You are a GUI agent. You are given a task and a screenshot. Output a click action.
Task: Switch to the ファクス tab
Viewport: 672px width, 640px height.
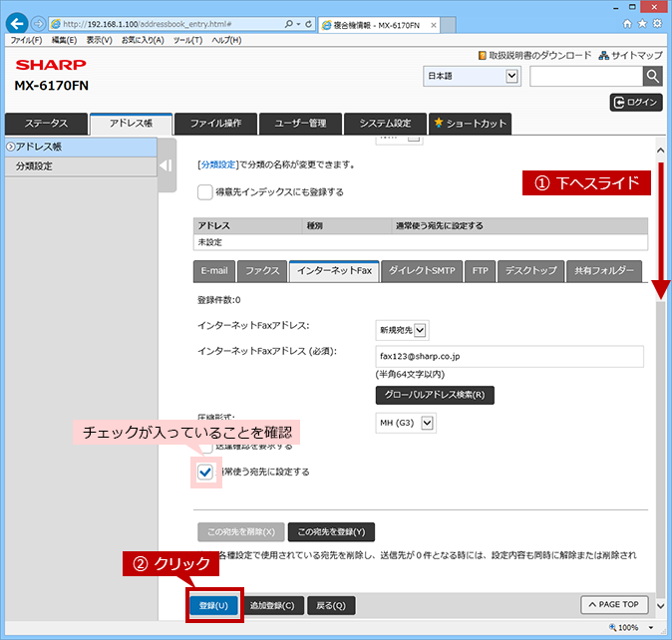pyautogui.click(x=262, y=271)
